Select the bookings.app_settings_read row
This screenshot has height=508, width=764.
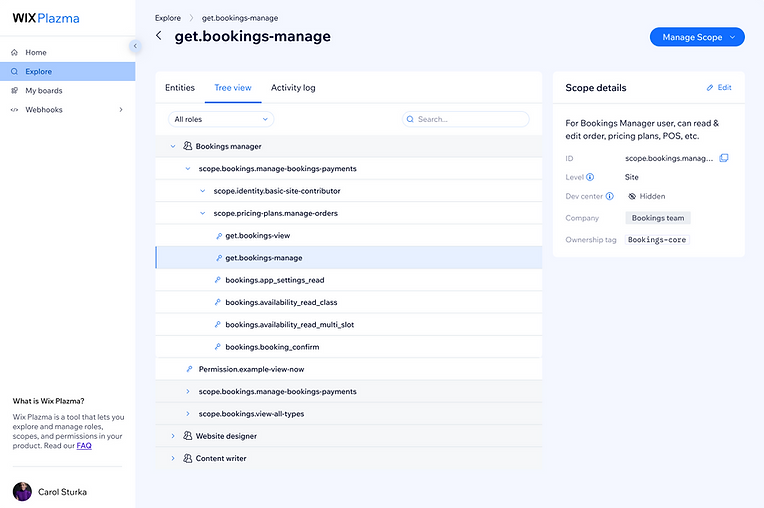tap(348, 280)
